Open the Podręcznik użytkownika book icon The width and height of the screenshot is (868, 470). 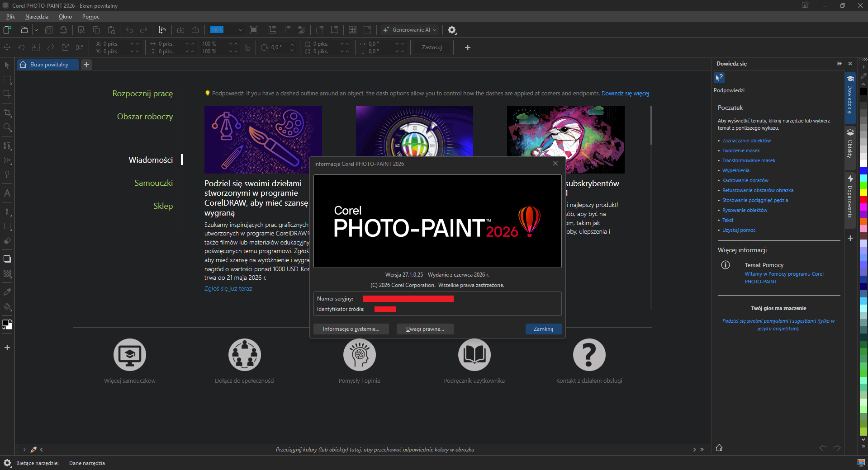click(x=474, y=355)
